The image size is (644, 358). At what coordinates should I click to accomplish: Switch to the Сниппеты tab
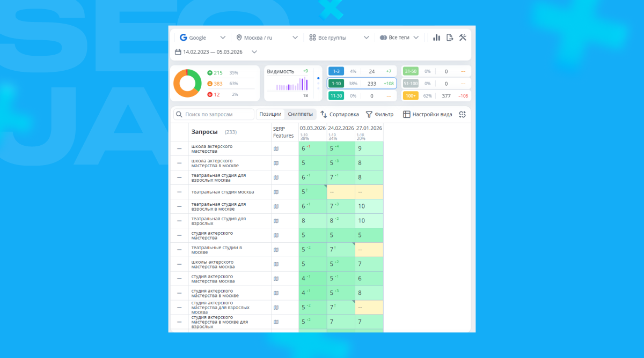(300, 114)
